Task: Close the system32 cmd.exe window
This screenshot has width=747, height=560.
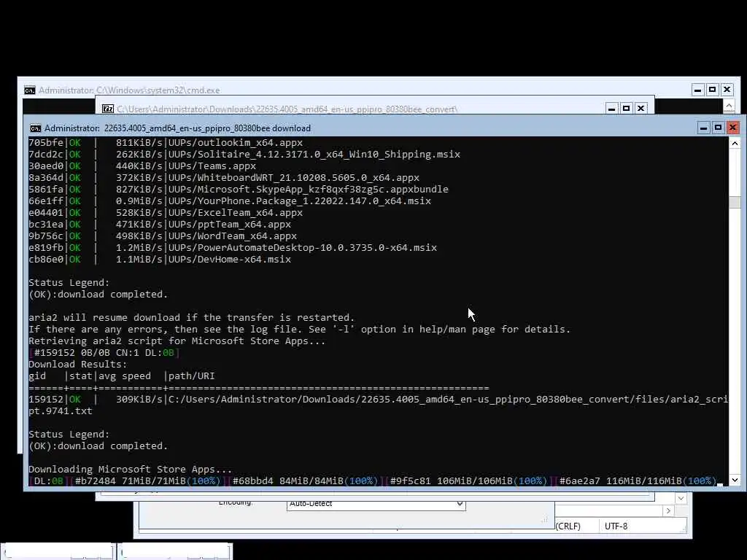Action: 727,90
